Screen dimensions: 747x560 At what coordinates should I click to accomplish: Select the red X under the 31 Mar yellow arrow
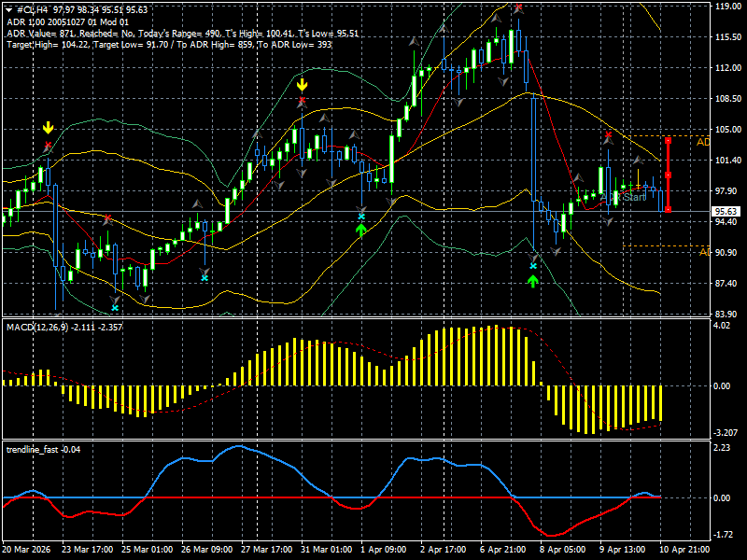(x=302, y=100)
